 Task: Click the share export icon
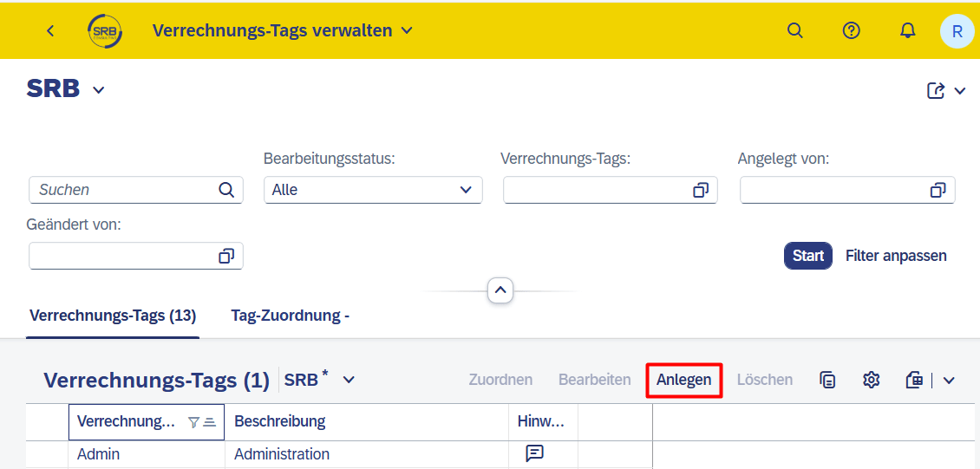(x=935, y=91)
